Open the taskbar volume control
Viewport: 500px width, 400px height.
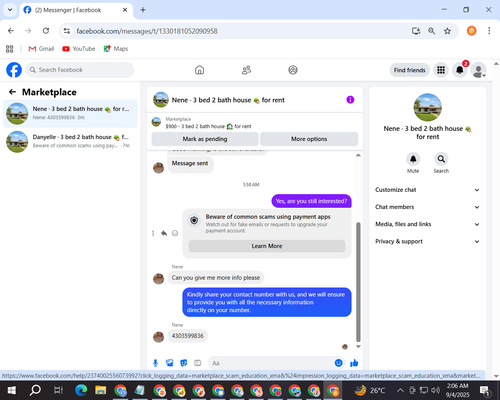435,390
